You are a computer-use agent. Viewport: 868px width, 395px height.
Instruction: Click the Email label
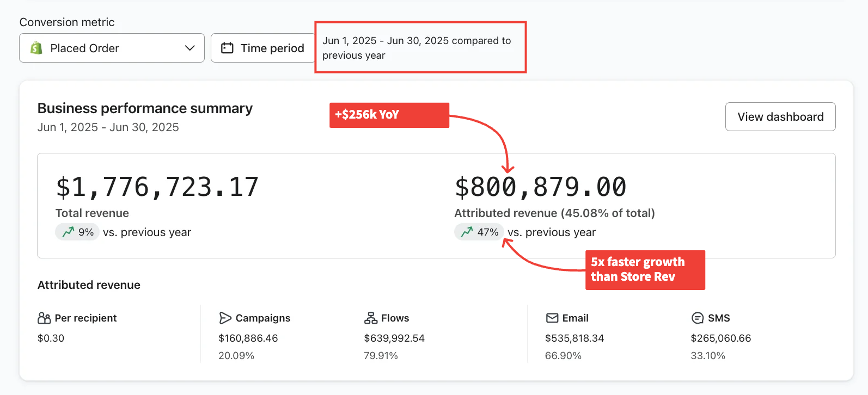(x=575, y=318)
